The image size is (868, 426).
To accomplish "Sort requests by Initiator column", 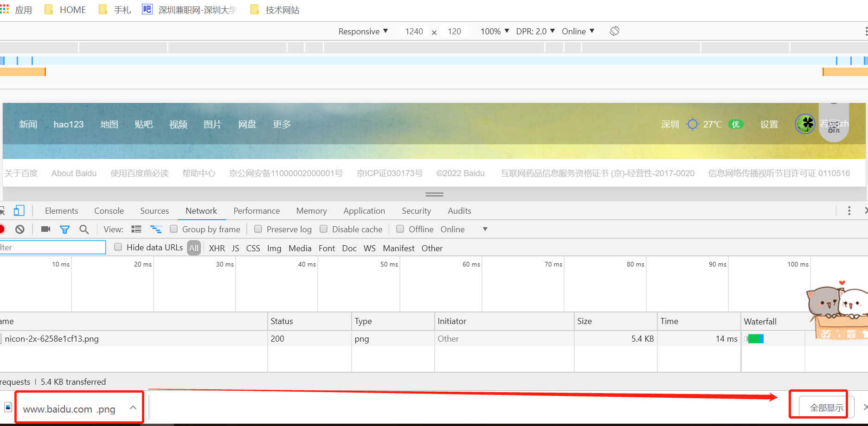I will pyautogui.click(x=504, y=321).
